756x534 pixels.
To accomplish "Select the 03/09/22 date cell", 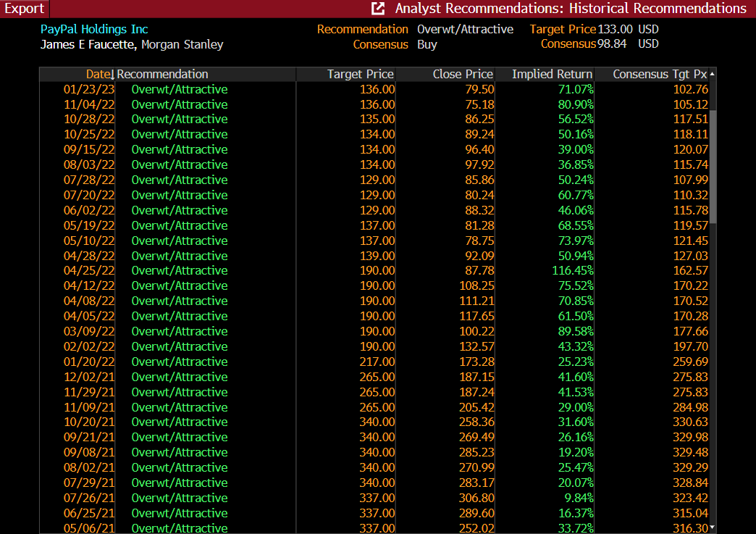I will pyautogui.click(x=89, y=332).
